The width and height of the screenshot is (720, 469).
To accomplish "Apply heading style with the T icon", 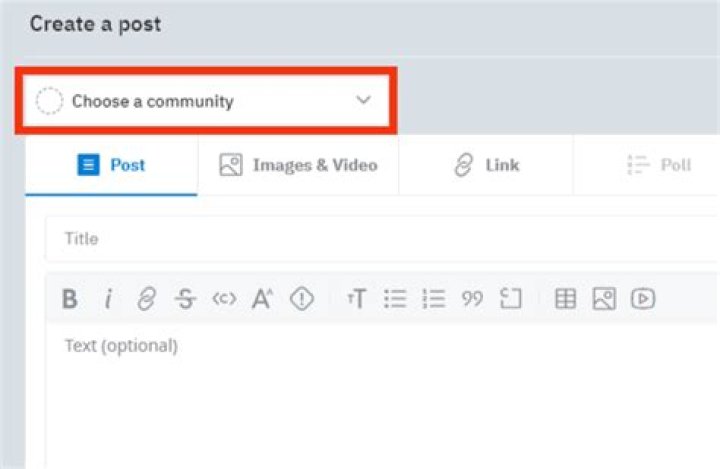I will 356,298.
